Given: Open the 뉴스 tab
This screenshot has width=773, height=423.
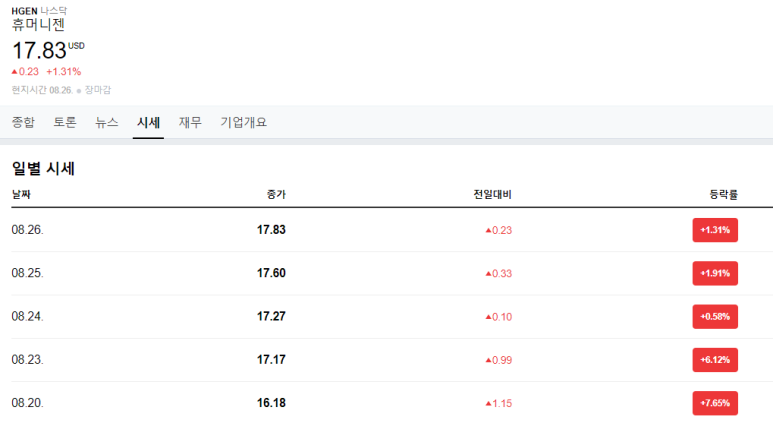Looking at the screenshot, I should click(x=106, y=122).
